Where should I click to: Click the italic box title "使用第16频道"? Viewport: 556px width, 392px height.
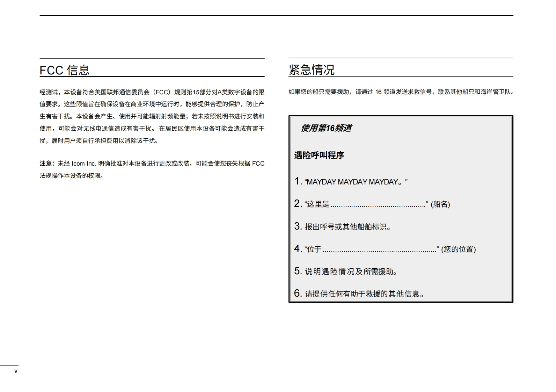click(x=326, y=128)
